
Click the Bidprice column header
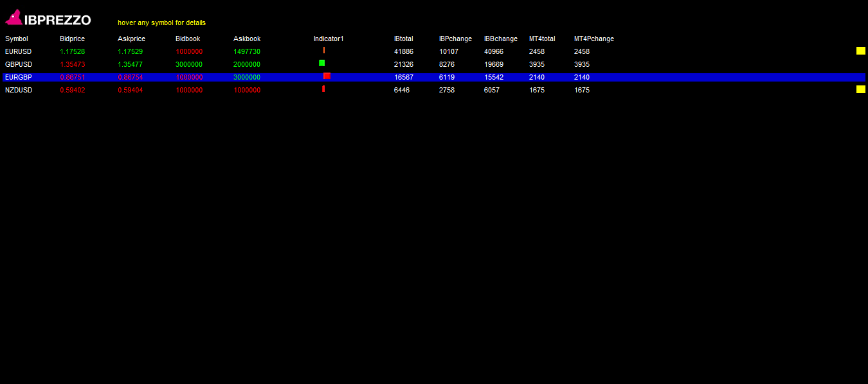(72, 39)
